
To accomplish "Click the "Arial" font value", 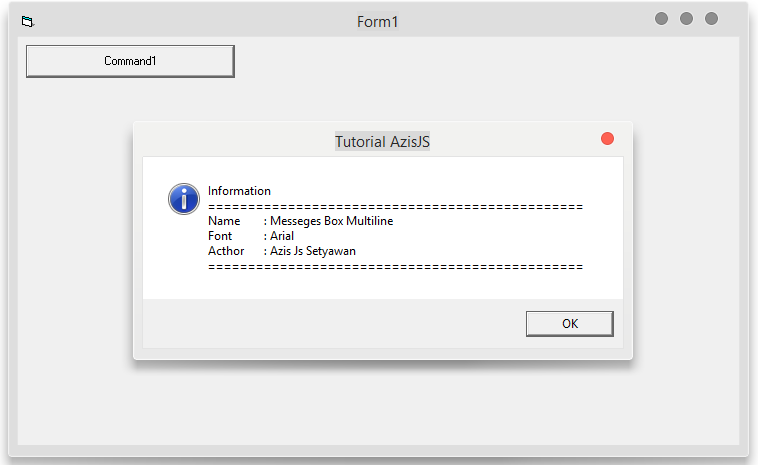I will (282, 236).
